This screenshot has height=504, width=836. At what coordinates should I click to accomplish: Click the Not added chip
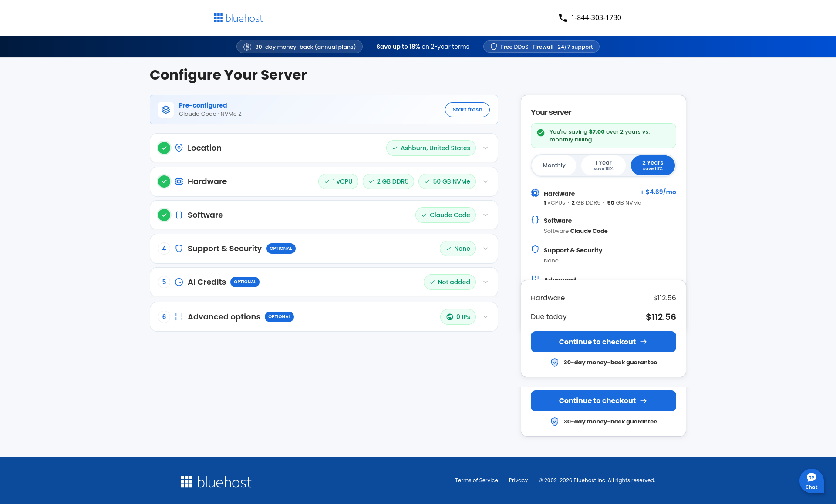click(x=450, y=282)
